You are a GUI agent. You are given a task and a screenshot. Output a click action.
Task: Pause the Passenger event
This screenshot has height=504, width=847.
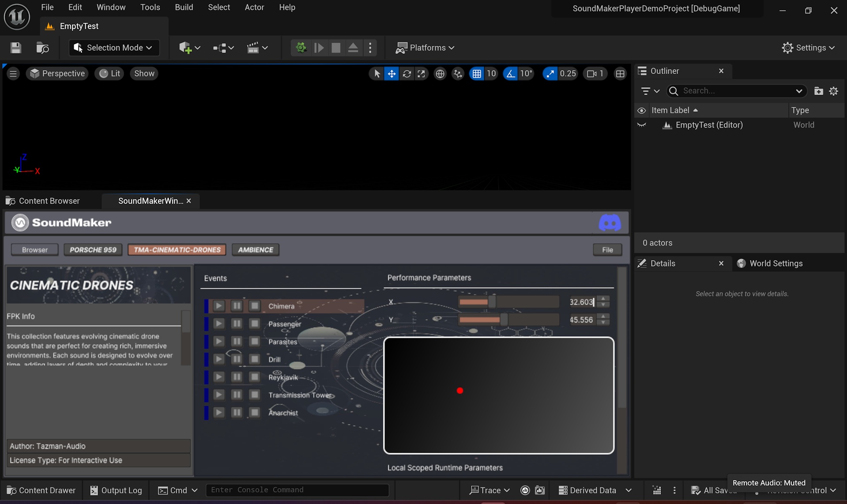(x=237, y=323)
